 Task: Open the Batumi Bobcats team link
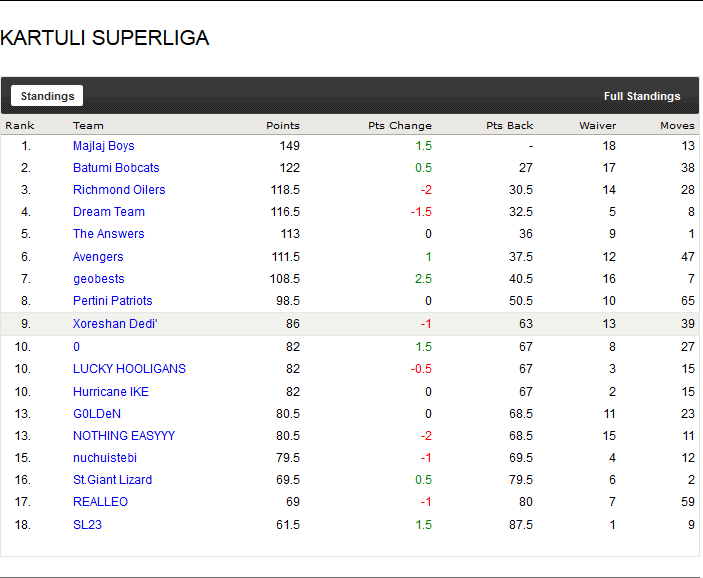[116, 168]
